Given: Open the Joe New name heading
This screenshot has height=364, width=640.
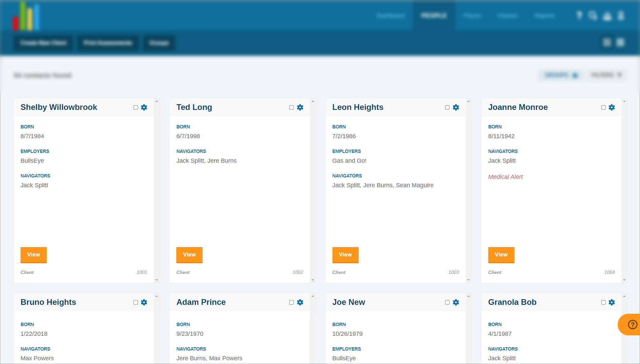Looking at the screenshot, I should [x=349, y=302].
